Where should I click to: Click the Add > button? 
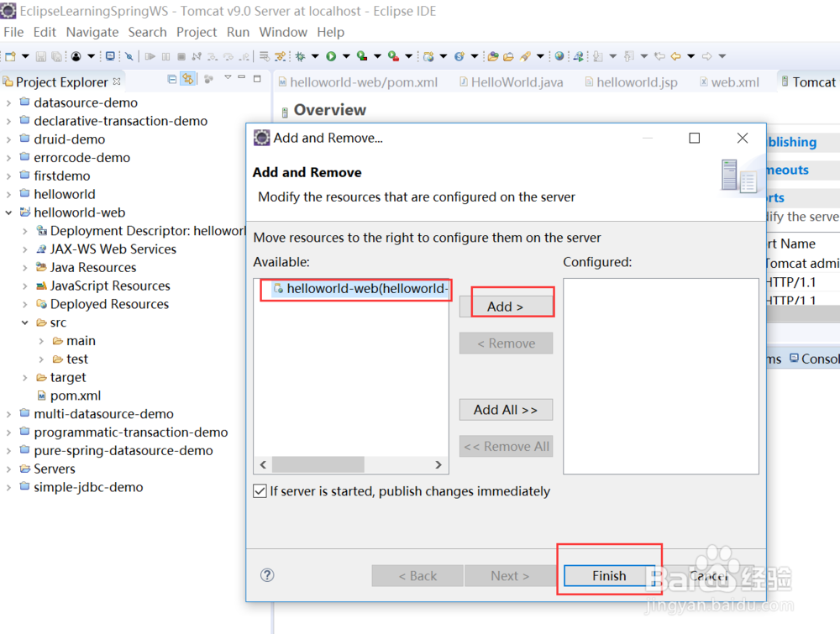pos(505,307)
